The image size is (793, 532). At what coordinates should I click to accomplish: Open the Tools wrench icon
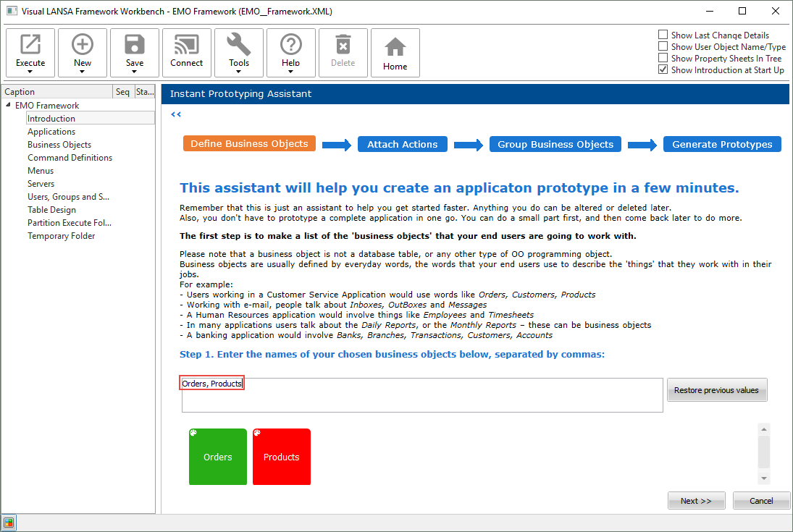(x=239, y=44)
